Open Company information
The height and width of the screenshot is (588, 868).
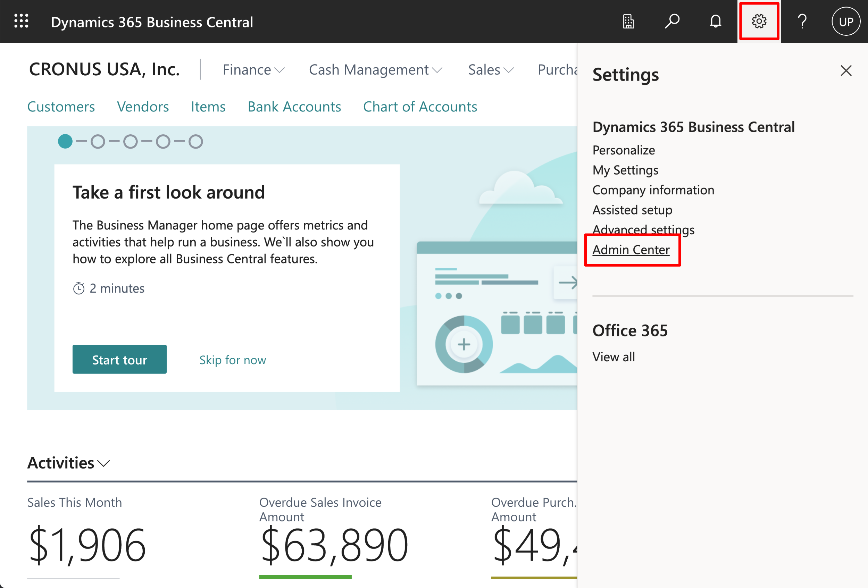tap(653, 190)
